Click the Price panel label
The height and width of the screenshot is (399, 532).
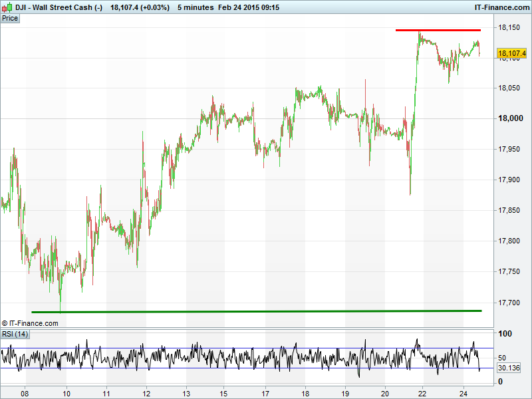pos(10,18)
